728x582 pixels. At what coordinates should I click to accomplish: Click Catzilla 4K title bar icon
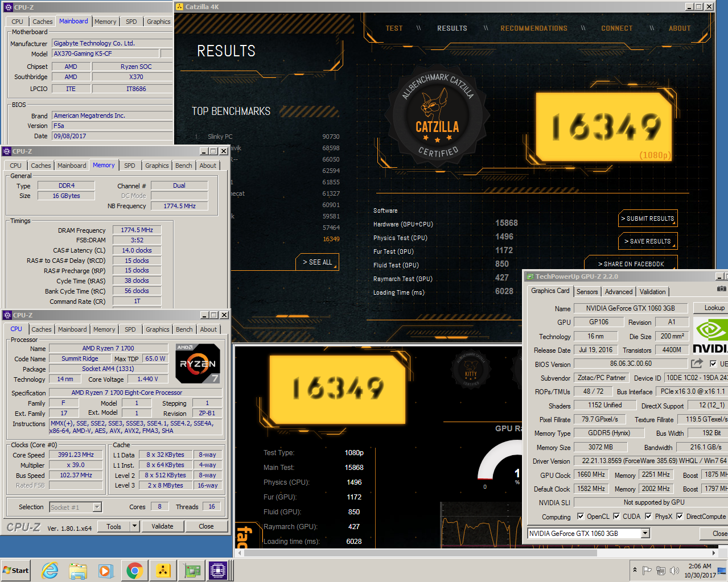180,7
